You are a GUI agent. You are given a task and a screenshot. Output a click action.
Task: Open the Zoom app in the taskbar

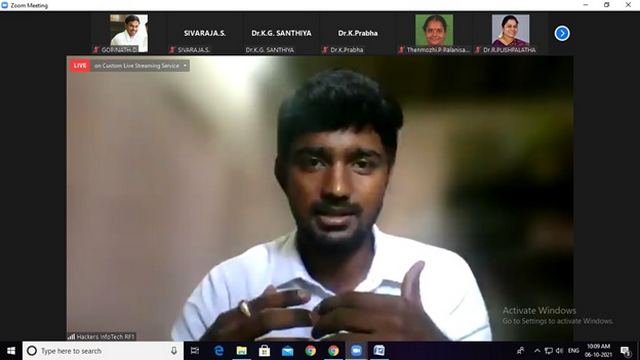(356, 351)
